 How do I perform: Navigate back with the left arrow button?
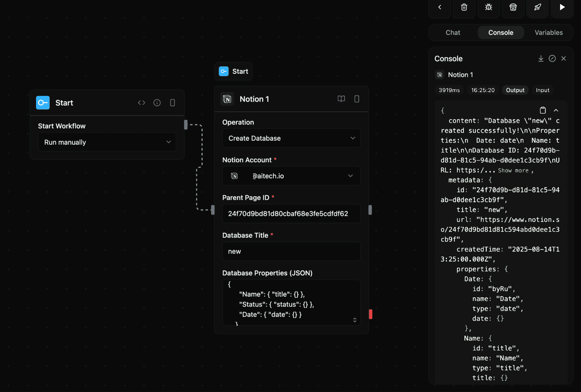pyautogui.click(x=439, y=7)
